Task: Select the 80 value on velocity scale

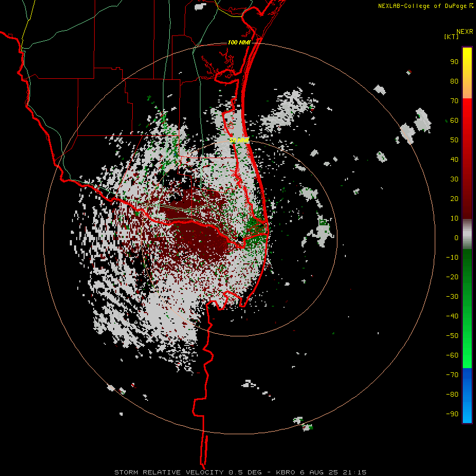Action: click(x=454, y=81)
